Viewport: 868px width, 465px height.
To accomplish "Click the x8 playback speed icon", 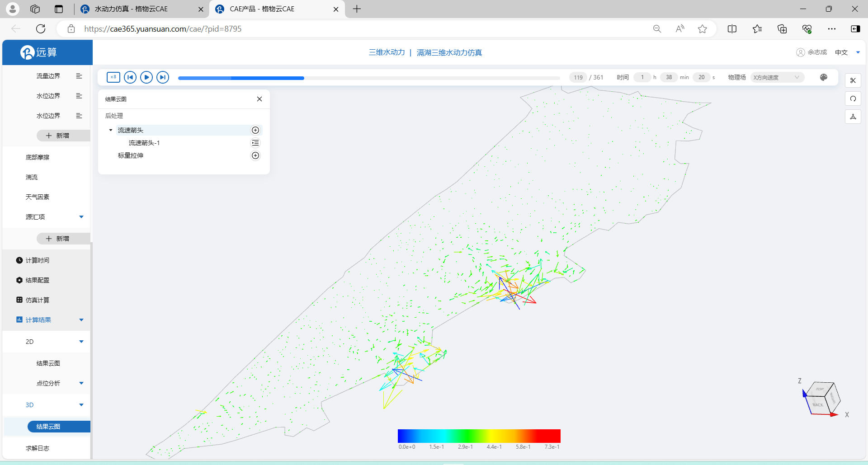I will (113, 77).
